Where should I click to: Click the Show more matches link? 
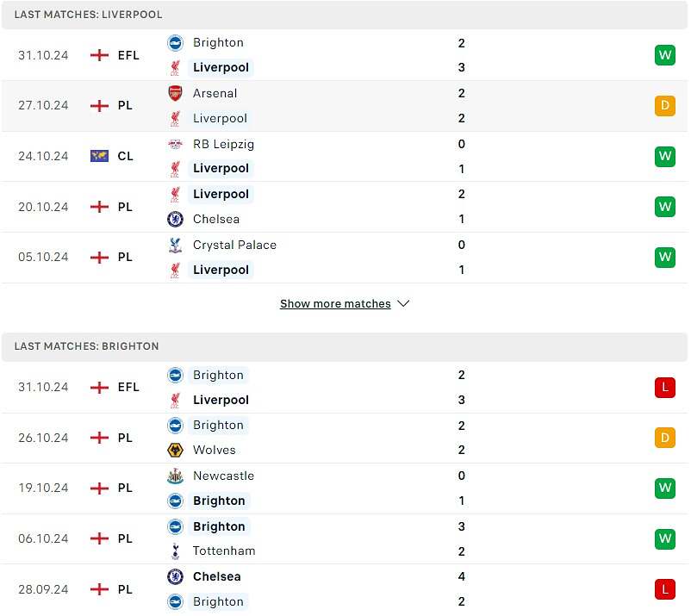[335, 304]
